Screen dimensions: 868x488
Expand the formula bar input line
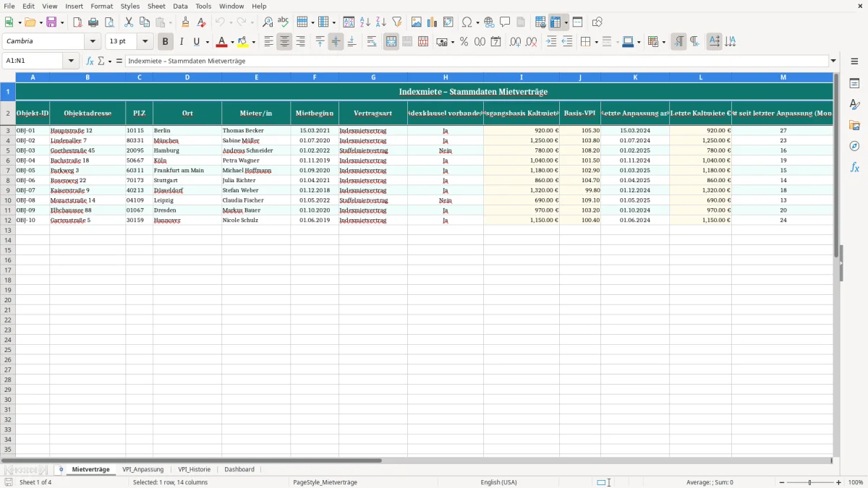[x=833, y=61]
